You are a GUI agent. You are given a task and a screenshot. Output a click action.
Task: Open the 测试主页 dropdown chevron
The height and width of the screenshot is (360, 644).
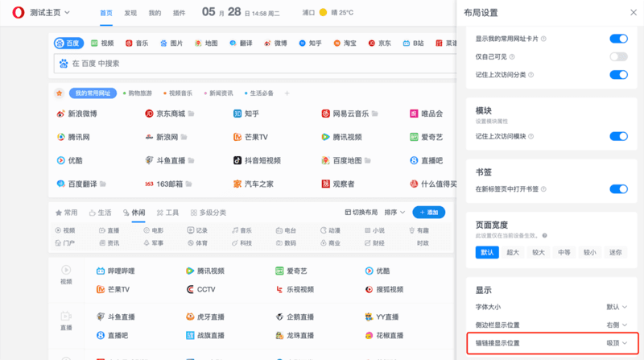point(68,12)
